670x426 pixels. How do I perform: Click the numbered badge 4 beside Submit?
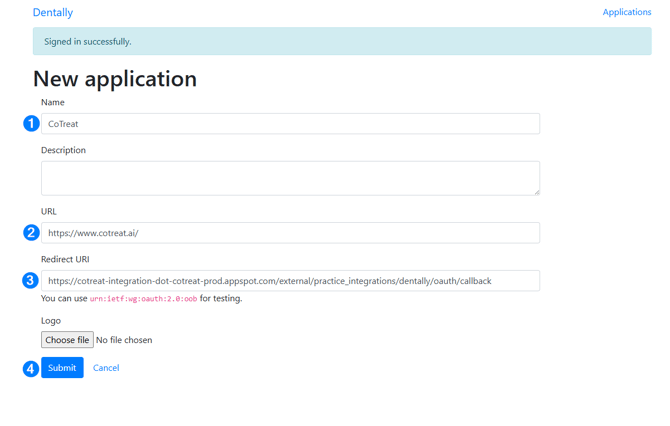coord(30,368)
